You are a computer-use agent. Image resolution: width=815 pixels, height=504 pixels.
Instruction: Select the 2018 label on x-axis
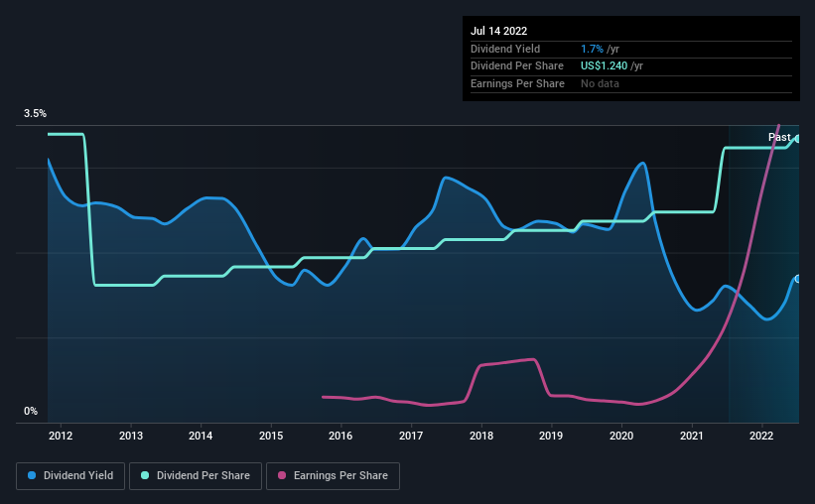tap(481, 436)
